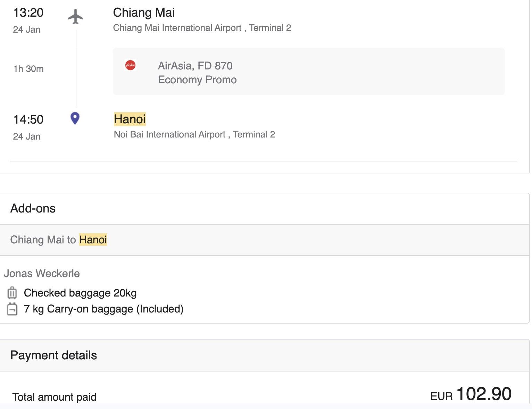532x409 pixels.
Task: Click the carry-on bag icon
Action: tap(12, 309)
